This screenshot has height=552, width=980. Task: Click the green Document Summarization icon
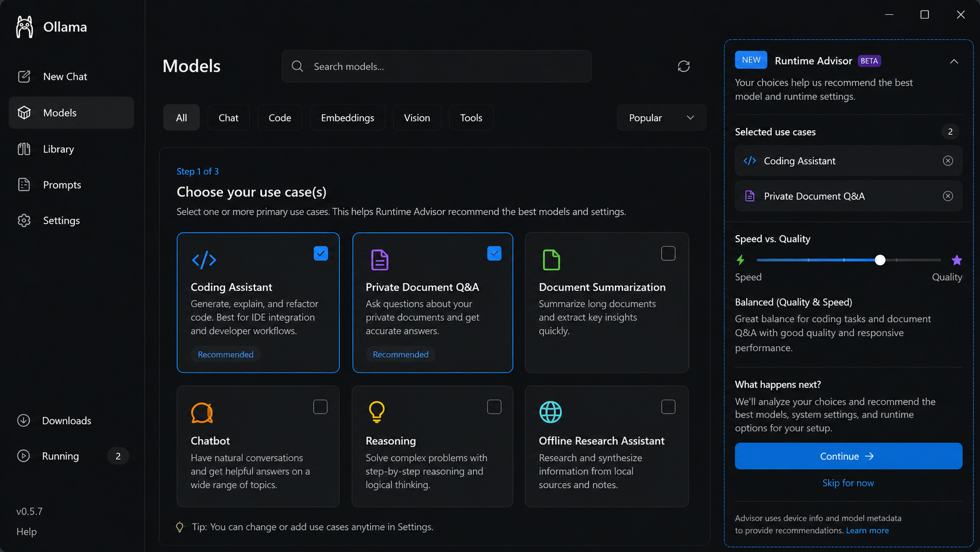click(x=552, y=260)
